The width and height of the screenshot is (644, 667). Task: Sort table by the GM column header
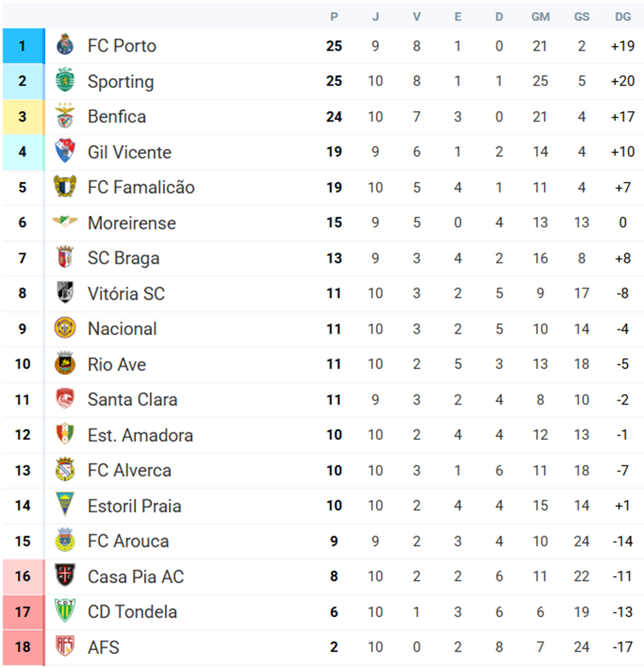[540, 16]
